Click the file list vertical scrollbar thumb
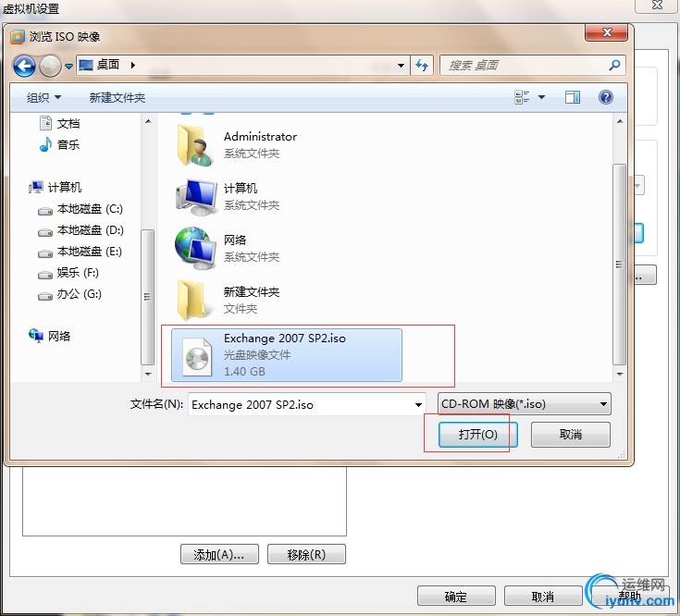Viewport: 680px width, 616px height. point(619,265)
